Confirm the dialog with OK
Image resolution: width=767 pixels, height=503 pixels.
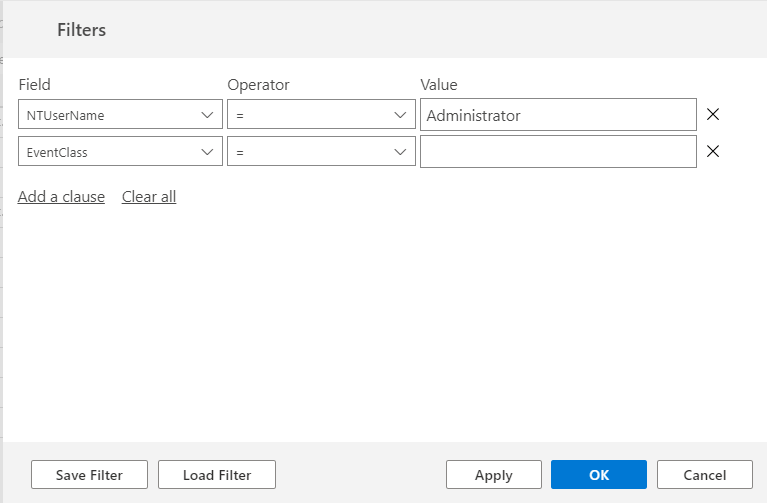598,475
